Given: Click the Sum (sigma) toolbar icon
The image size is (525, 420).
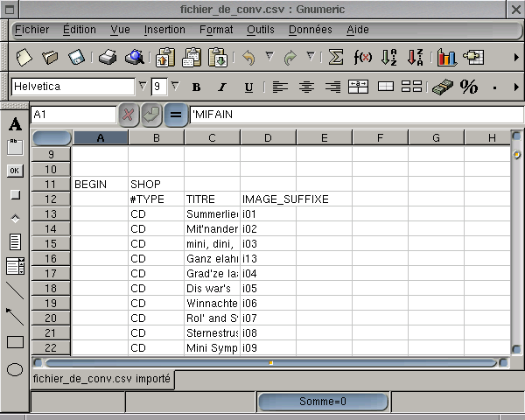Looking at the screenshot, I should pyautogui.click(x=335, y=58).
